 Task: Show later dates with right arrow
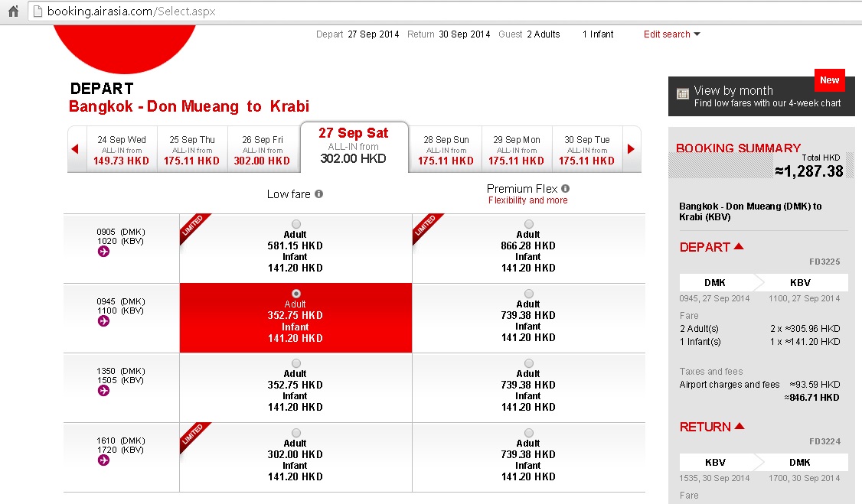pos(631,149)
